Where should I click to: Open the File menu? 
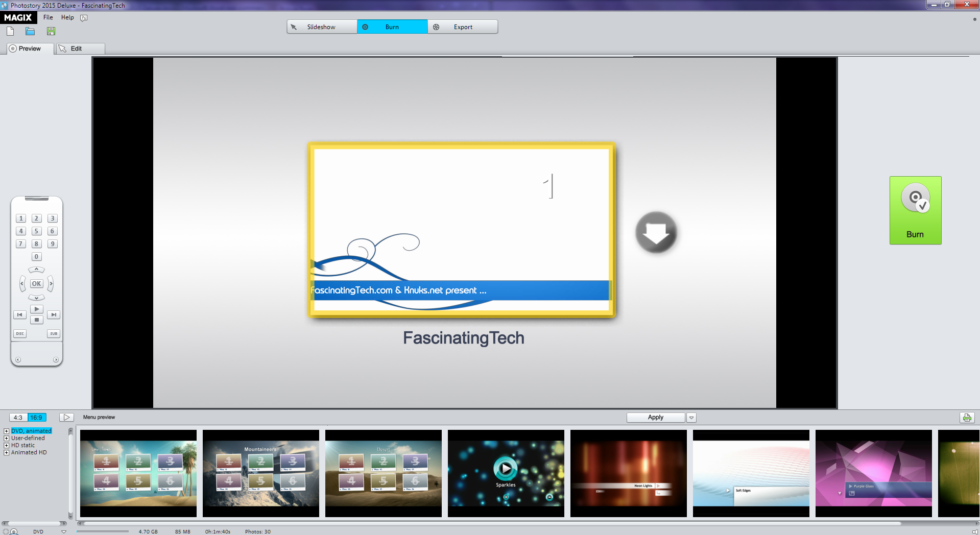point(48,17)
